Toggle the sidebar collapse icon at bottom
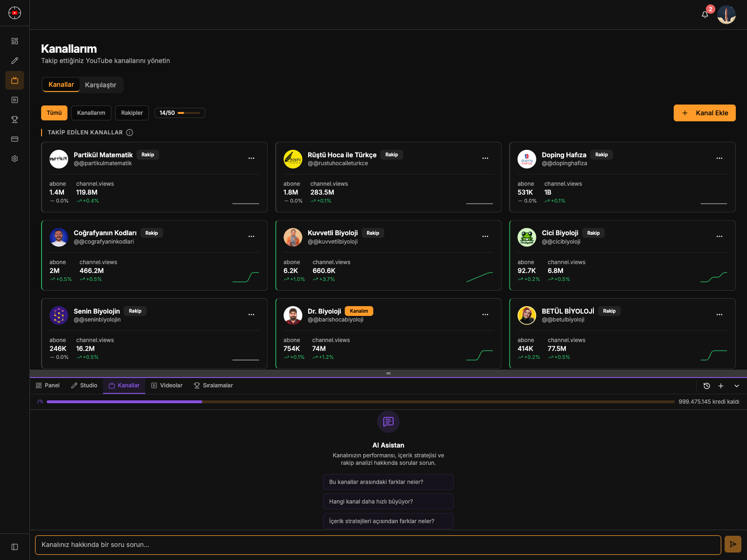Screen dimensions: 747x560 tap(14, 547)
